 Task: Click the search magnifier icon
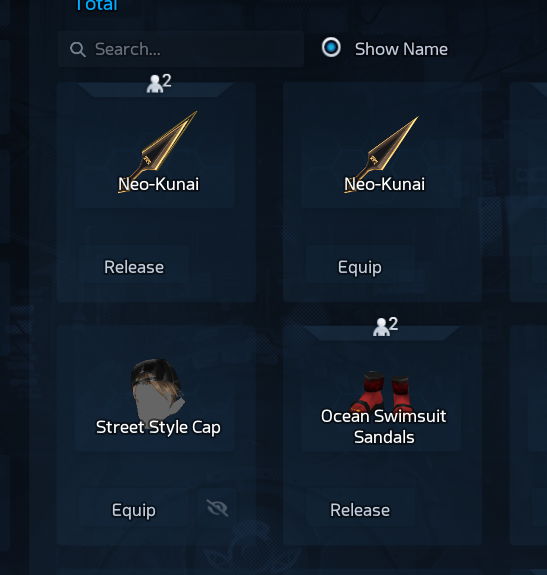tap(78, 50)
